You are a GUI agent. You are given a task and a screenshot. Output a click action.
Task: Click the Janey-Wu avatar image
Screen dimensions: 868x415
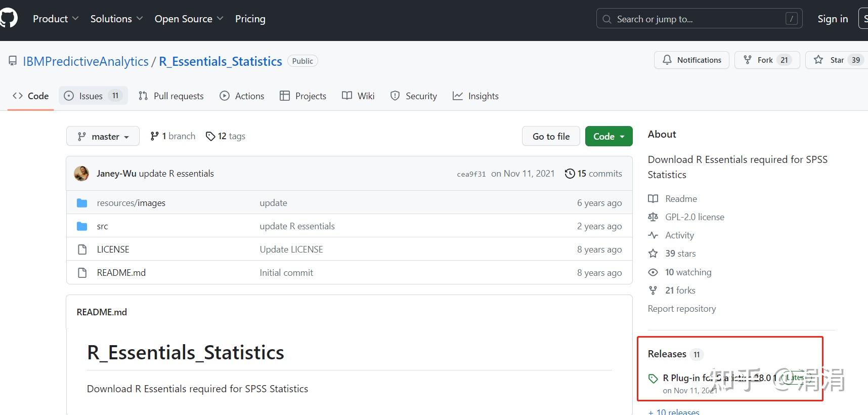coord(81,174)
